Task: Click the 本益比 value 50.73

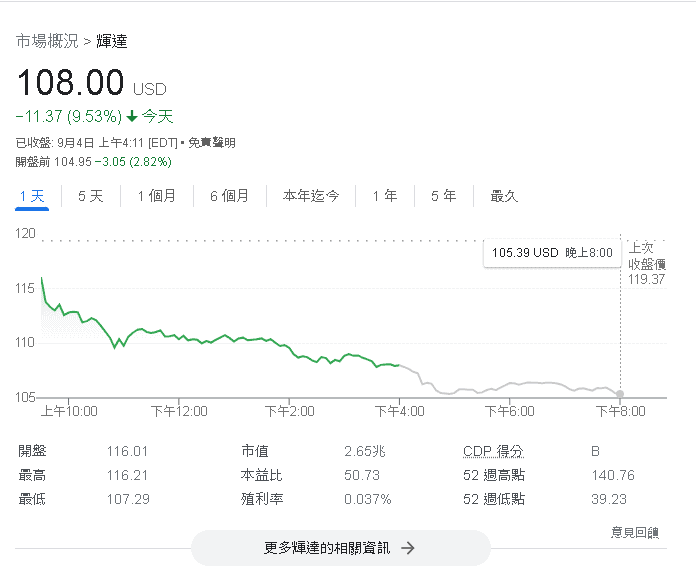Action: coord(362,475)
